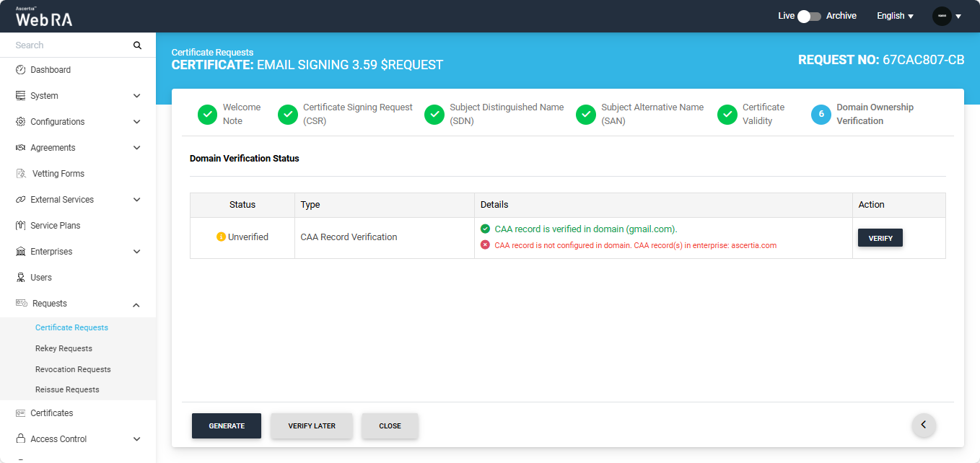Expand the Enterprises menu chevron
Image resolution: width=980 pixels, height=463 pixels.
tap(136, 252)
